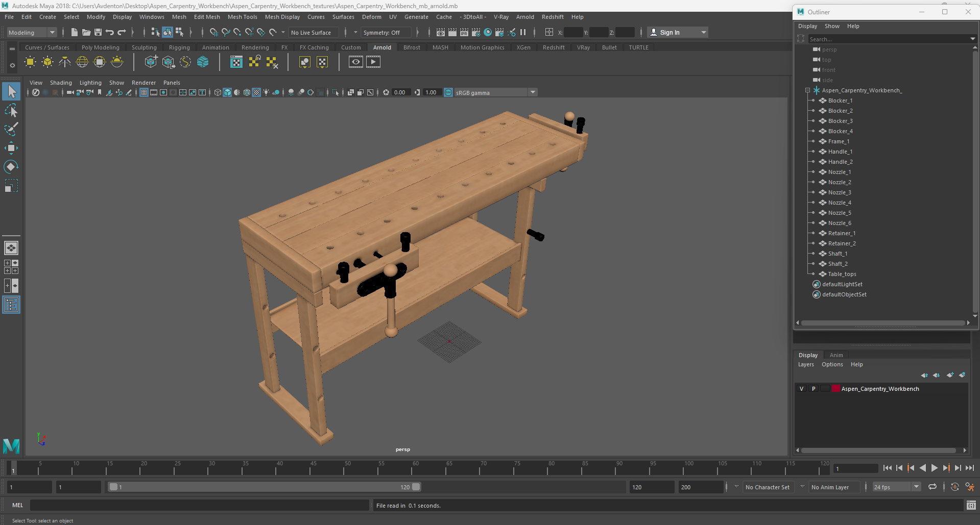The height and width of the screenshot is (525, 980).
Task: Create an Arnold SkyDome Light from shelf
Action: 82,62
